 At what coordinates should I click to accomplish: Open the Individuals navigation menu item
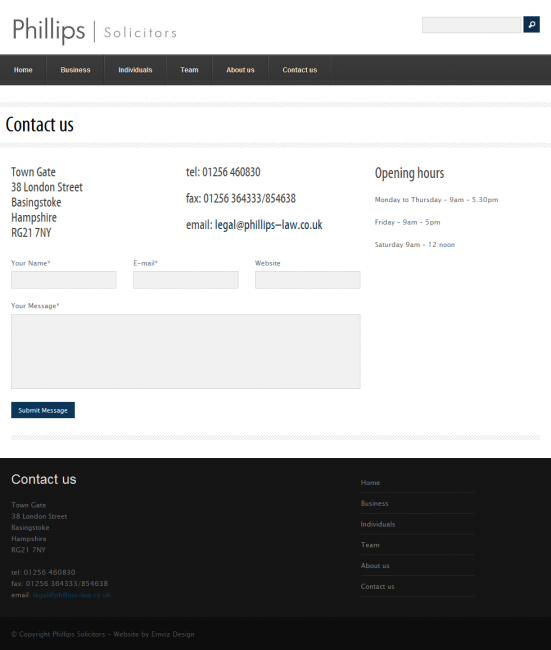coord(135,70)
